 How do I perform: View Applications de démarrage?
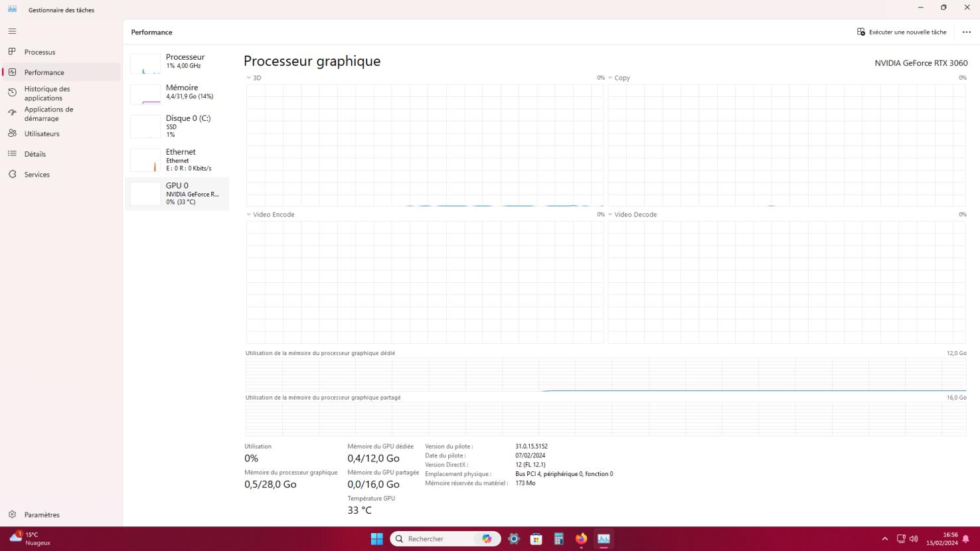click(48, 114)
